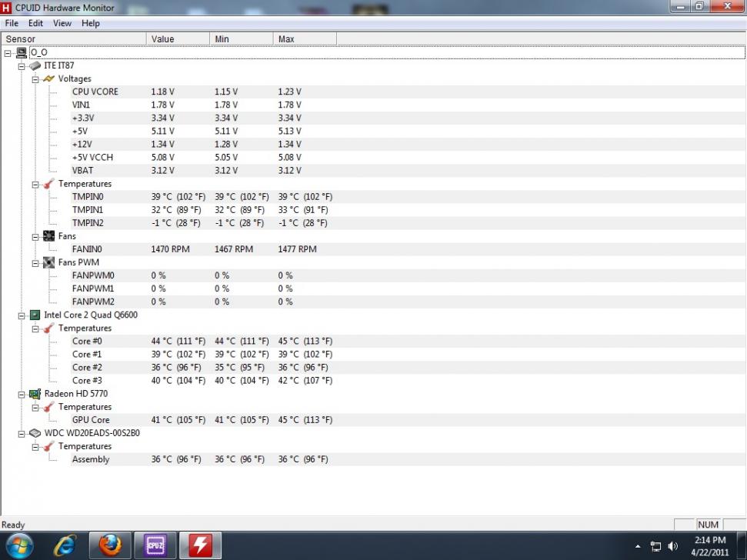Click the Ready status bar text

click(x=13, y=525)
